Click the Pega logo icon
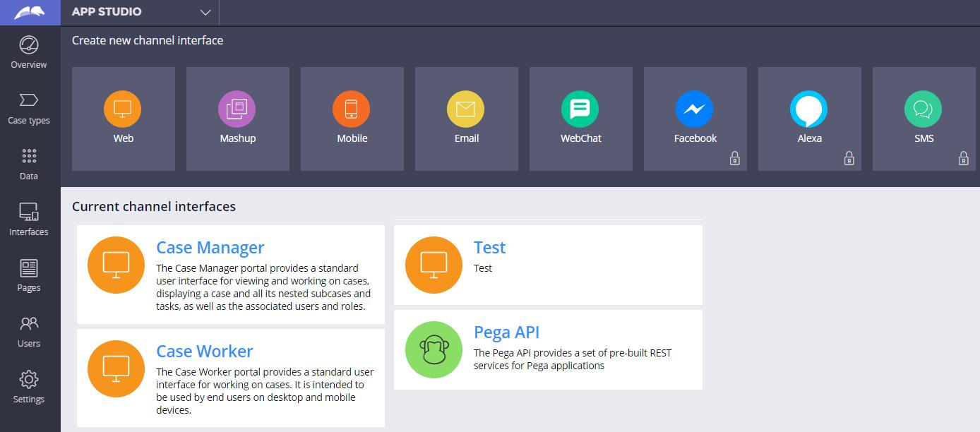 pyautogui.click(x=30, y=12)
